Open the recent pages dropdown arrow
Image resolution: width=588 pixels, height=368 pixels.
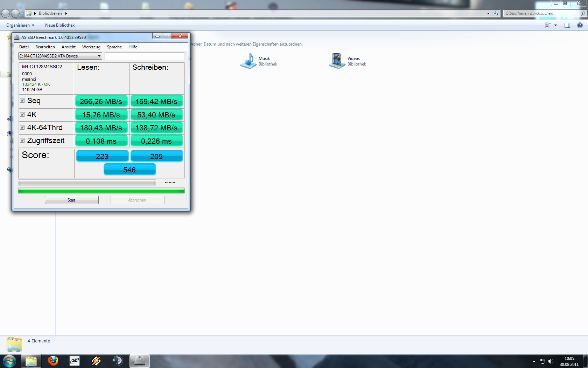(x=22, y=13)
